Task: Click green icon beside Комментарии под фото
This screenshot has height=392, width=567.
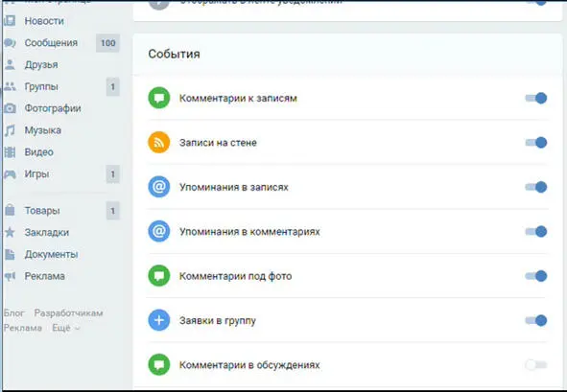Action: pyautogui.click(x=159, y=276)
